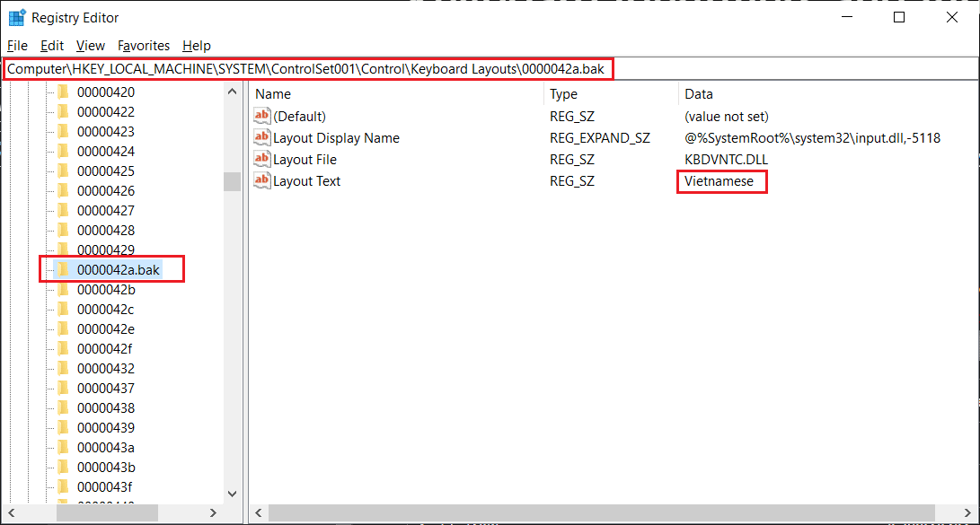
Task: Click the Layout Display Name string value icon
Action: [x=262, y=137]
